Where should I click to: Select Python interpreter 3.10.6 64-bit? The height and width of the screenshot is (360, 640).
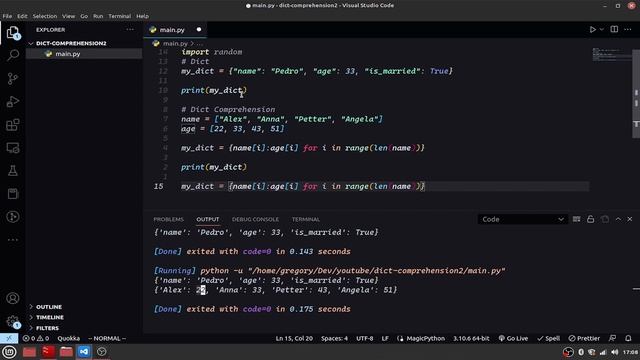(x=471, y=338)
